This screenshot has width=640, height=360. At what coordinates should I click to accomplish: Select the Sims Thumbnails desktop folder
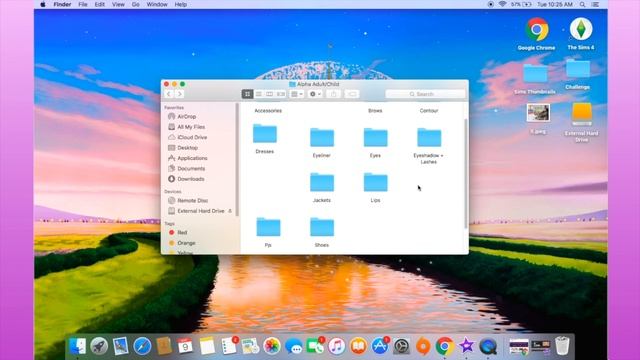536,73
